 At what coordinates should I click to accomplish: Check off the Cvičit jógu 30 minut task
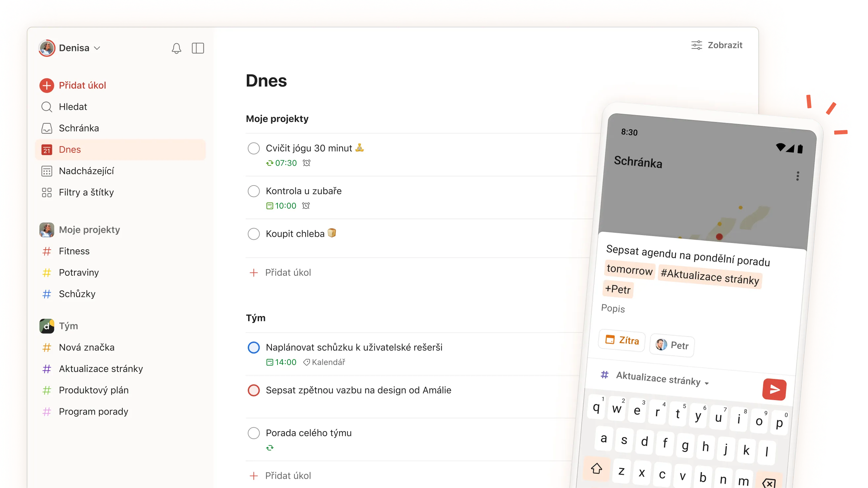254,148
